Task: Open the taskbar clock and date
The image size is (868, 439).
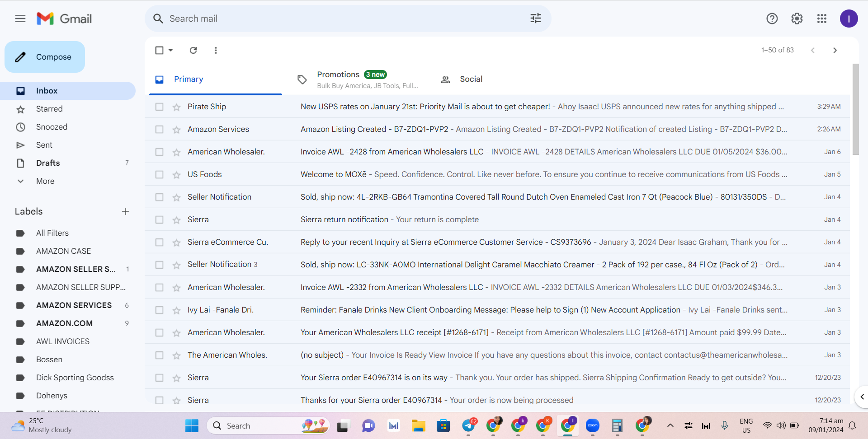Action: point(826,425)
